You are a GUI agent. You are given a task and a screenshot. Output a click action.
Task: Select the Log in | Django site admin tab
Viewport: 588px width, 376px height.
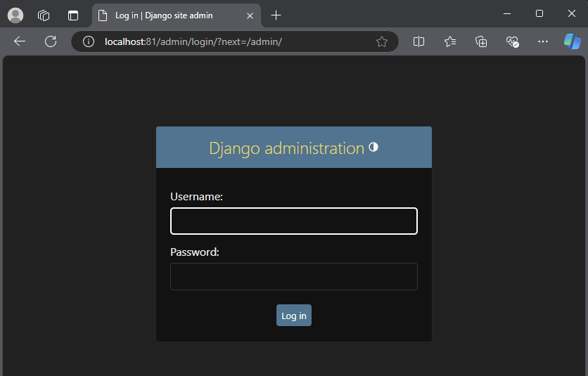coord(177,15)
